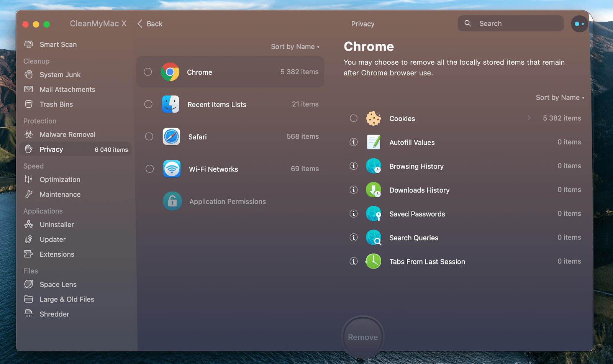This screenshot has height=364, width=613.
Task: Click the Space Lens planet icon
Action: [29, 284]
